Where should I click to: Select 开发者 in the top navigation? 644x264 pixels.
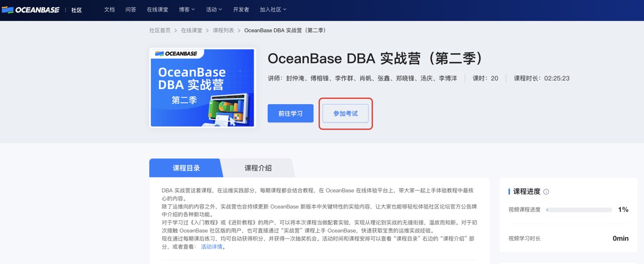click(242, 10)
